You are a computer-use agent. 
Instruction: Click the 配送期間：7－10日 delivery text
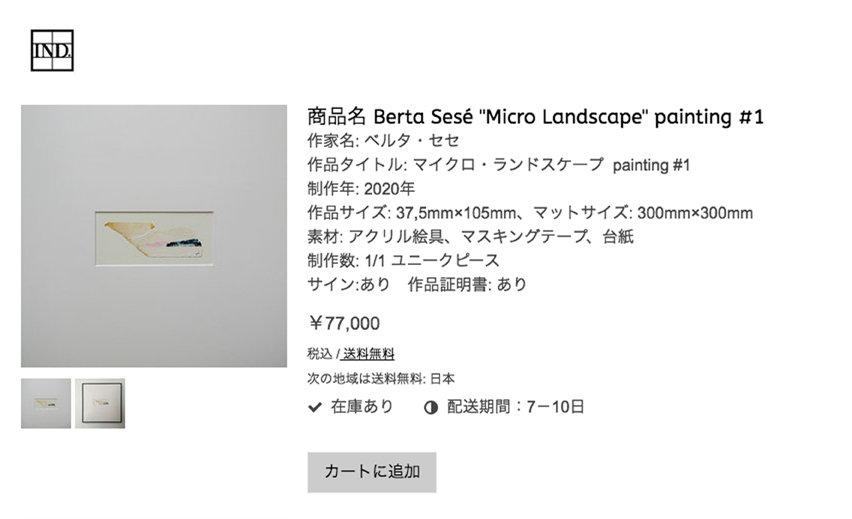516,407
